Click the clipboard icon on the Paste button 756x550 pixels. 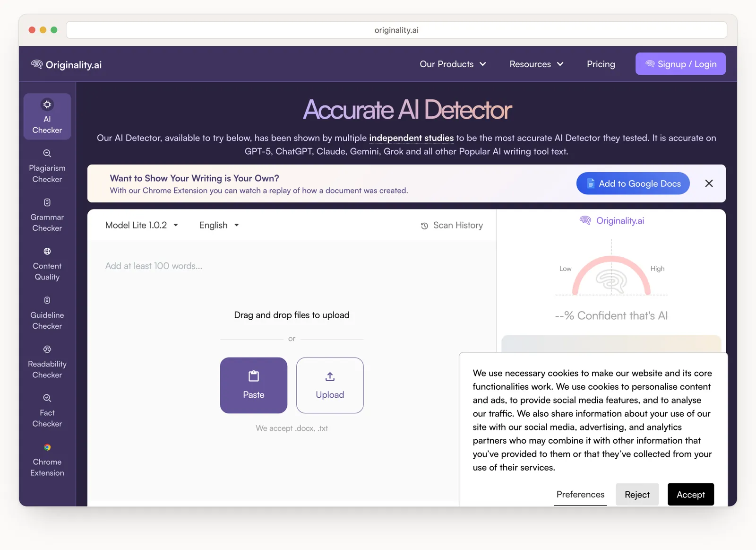pyautogui.click(x=254, y=376)
